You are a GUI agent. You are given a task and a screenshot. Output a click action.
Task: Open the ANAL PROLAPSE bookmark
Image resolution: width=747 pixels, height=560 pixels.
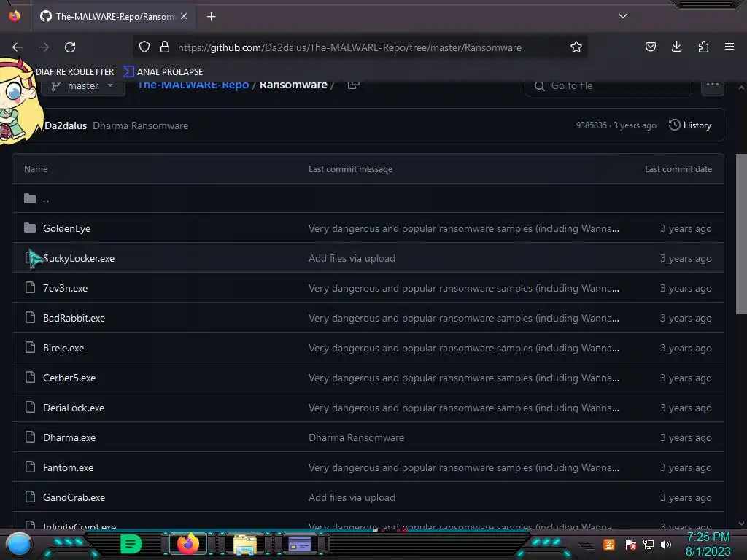(x=163, y=72)
